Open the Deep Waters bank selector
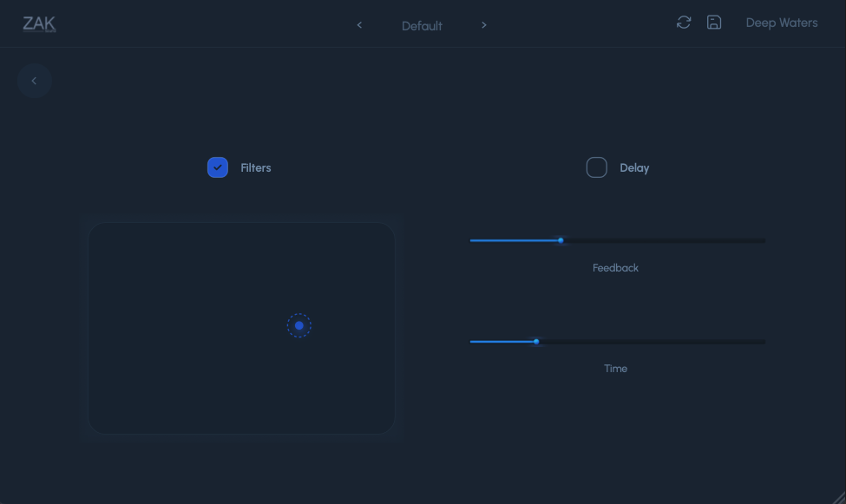Image resolution: width=846 pixels, height=504 pixels. tap(782, 23)
